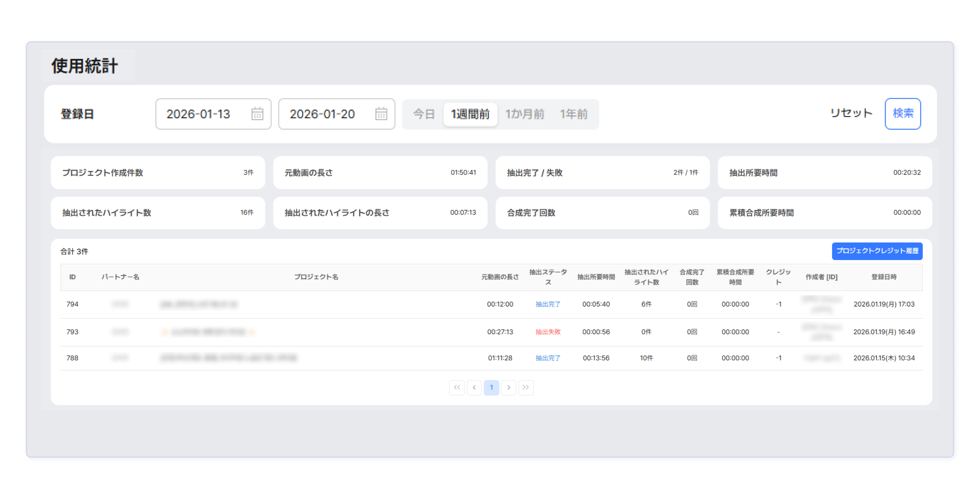Go to previous page arrow

point(474,387)
